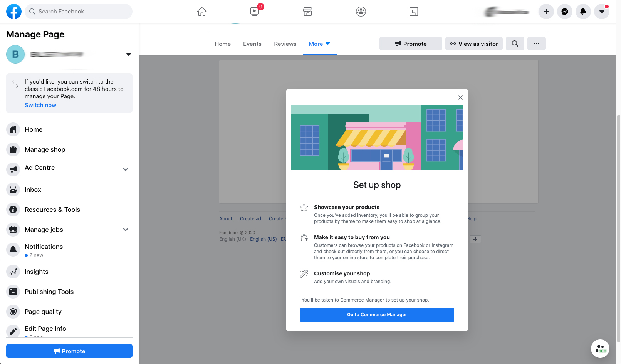
Task: Click the About footer link
Action: [x=226, y=219]
